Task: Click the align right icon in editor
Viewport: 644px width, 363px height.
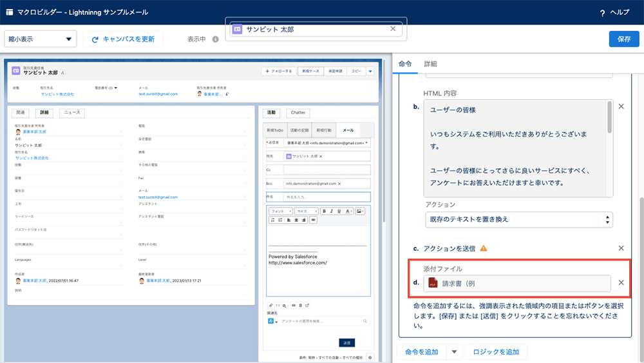Action: [303, 220]
